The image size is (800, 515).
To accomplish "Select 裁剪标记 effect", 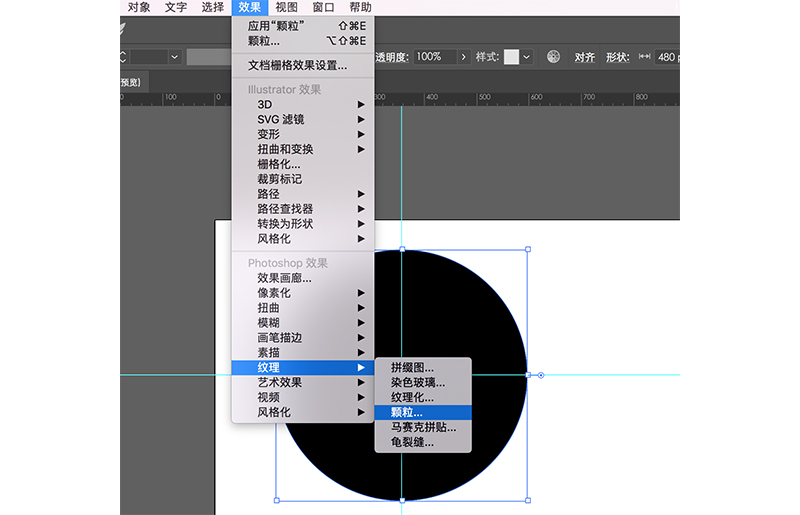I will click(303, 179).
